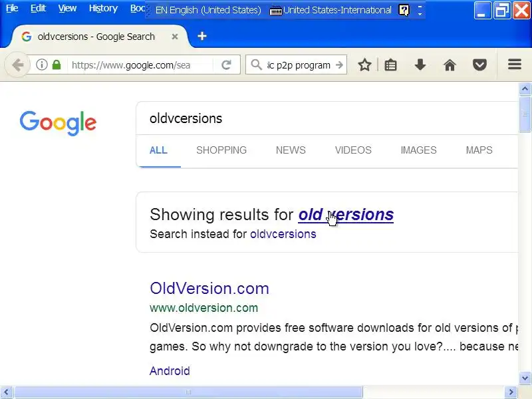The width and height of the screenshot is (532, 399).
Task: Click the old versions corrected link
Action: (346, 214)
